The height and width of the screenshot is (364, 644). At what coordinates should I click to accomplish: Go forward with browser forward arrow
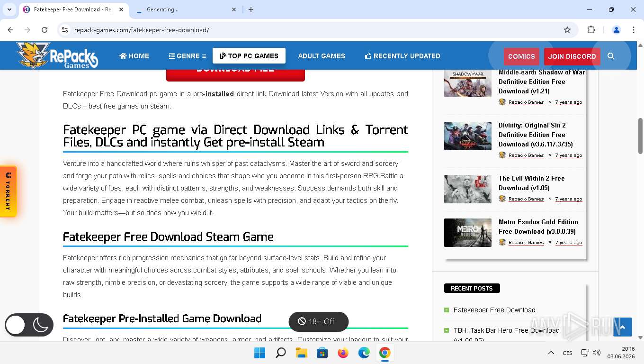pyautogui.click(x=27, y=30)
